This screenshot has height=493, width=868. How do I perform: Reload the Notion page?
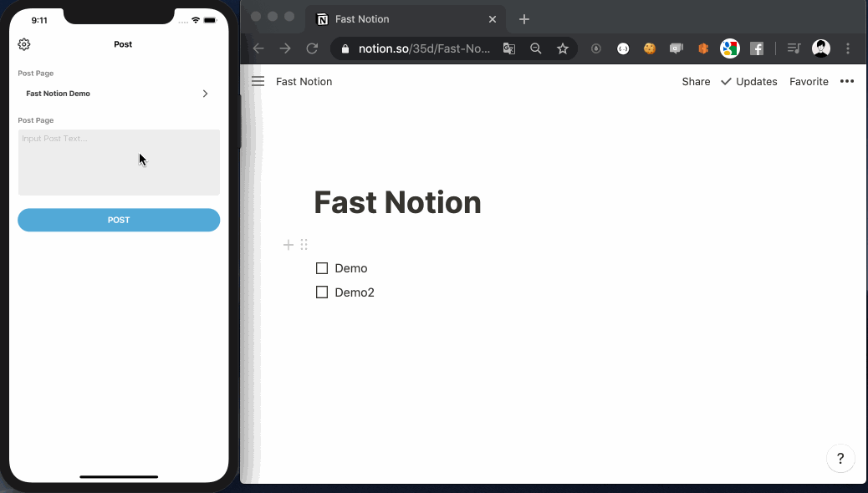click(x=312, y=48)
